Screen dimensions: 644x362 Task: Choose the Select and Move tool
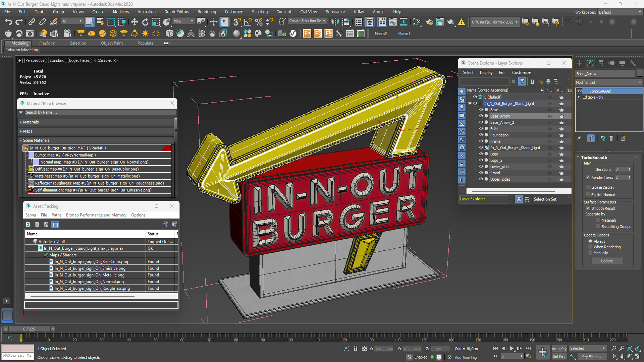coord(134,22)
